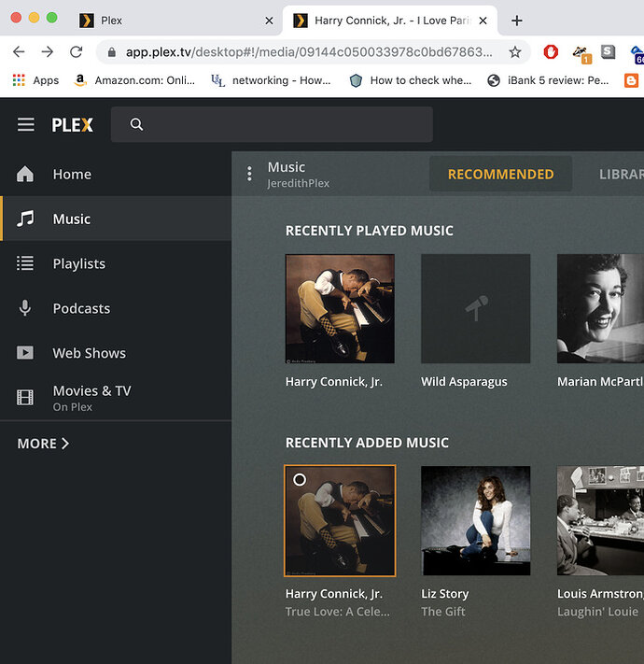Open Podcasts section
644x664 pixels.
tap(116, 308)
